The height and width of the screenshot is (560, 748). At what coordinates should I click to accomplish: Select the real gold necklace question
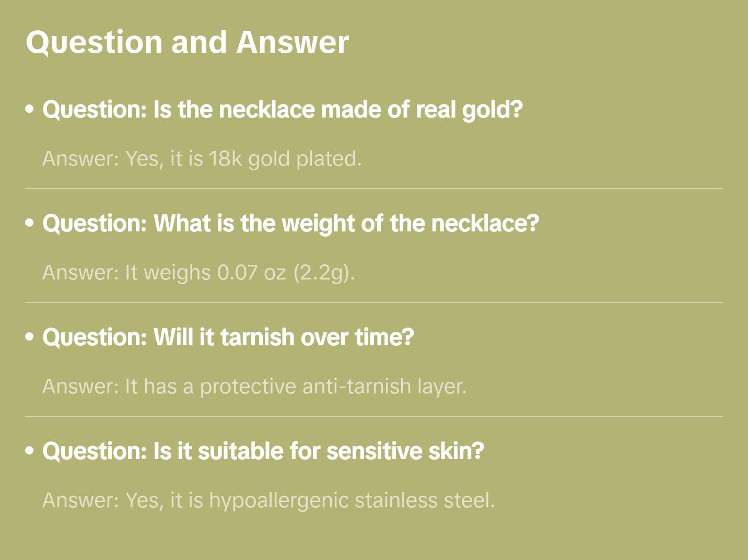(x=282, y=110)
